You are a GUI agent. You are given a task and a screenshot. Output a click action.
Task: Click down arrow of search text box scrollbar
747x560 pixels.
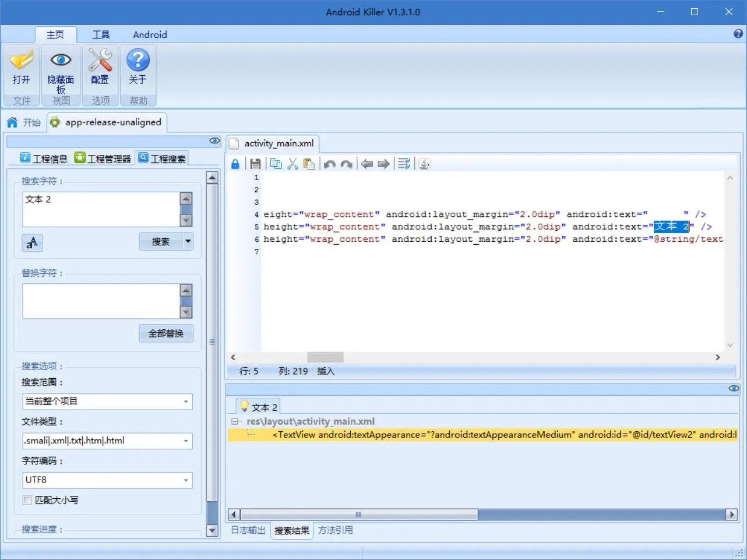click(x=186, y=220)
